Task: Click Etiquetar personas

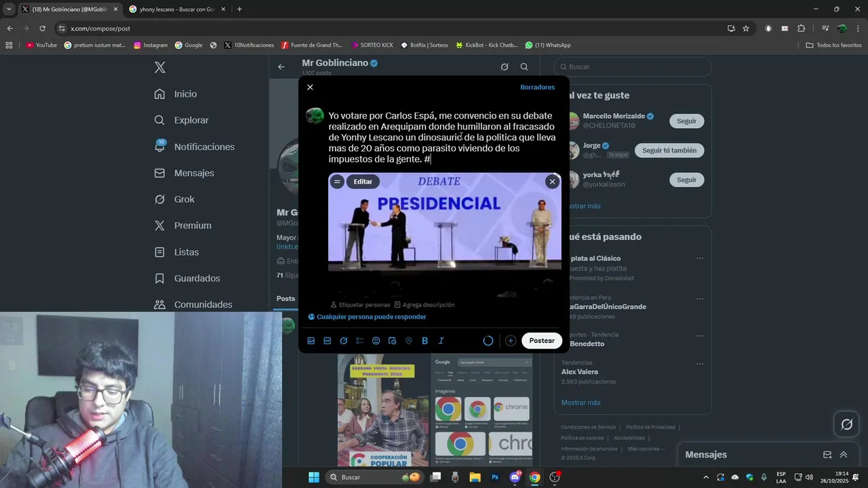Action: [x=360, y=305]
